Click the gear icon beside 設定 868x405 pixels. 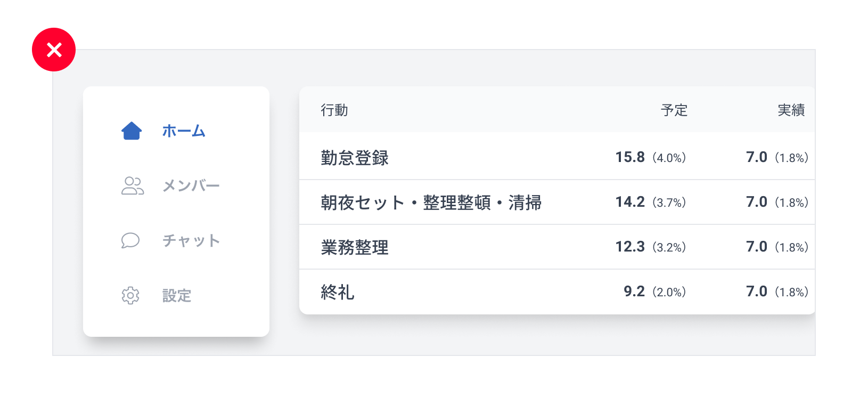130,296
